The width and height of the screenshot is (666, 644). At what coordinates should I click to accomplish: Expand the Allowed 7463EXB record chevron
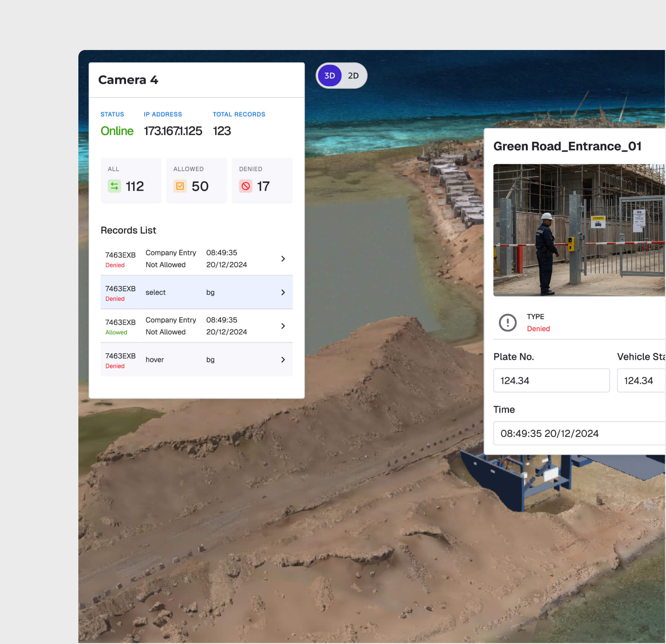[283, 326]
